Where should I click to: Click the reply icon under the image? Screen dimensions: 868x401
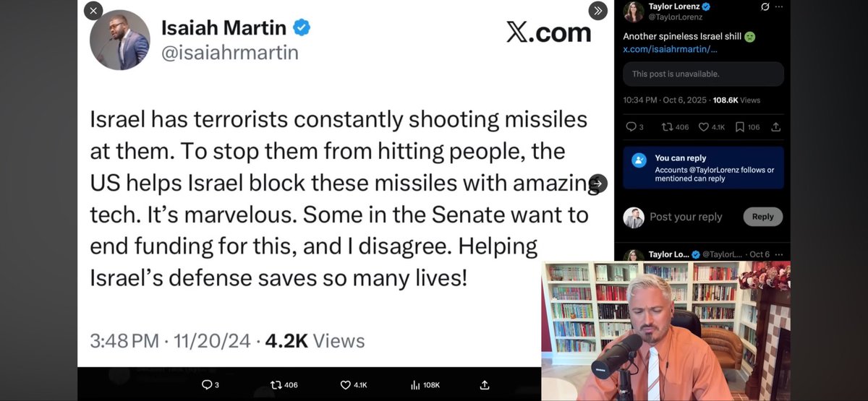206,385
